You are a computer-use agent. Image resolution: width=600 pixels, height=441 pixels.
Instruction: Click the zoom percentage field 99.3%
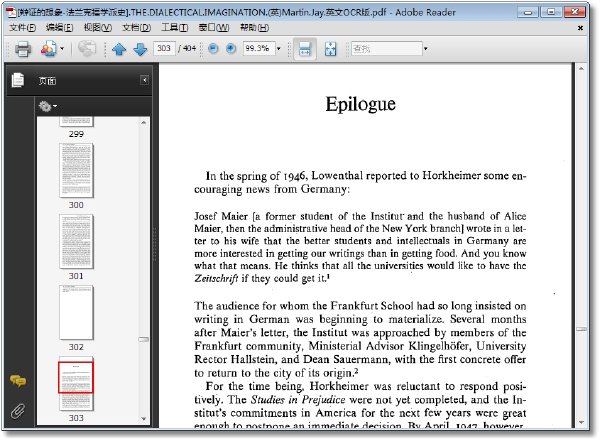tap(259, 48)
